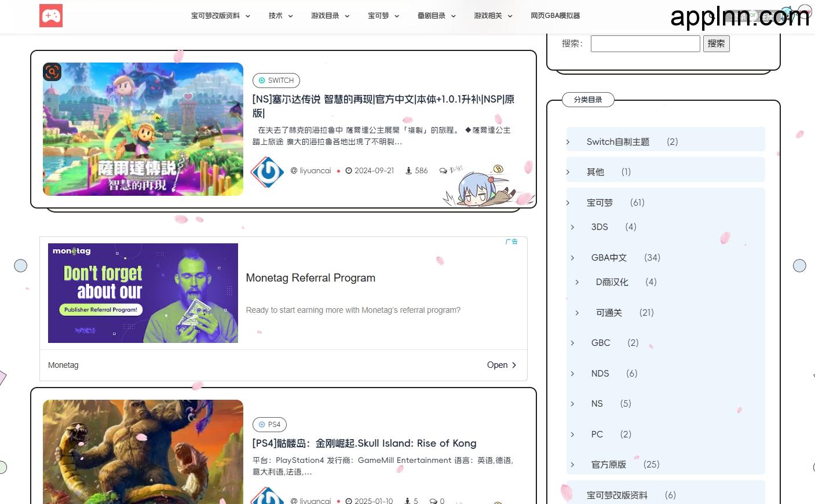Focus the 搜索 text input field

[645, 43]
